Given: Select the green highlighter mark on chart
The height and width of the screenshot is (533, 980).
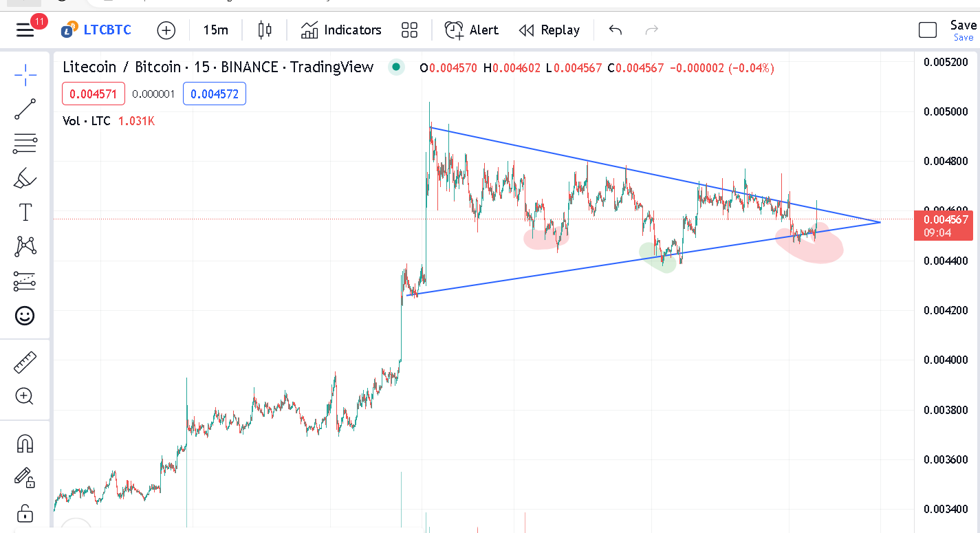Looking at the screenshot, I should coord(657,258).
